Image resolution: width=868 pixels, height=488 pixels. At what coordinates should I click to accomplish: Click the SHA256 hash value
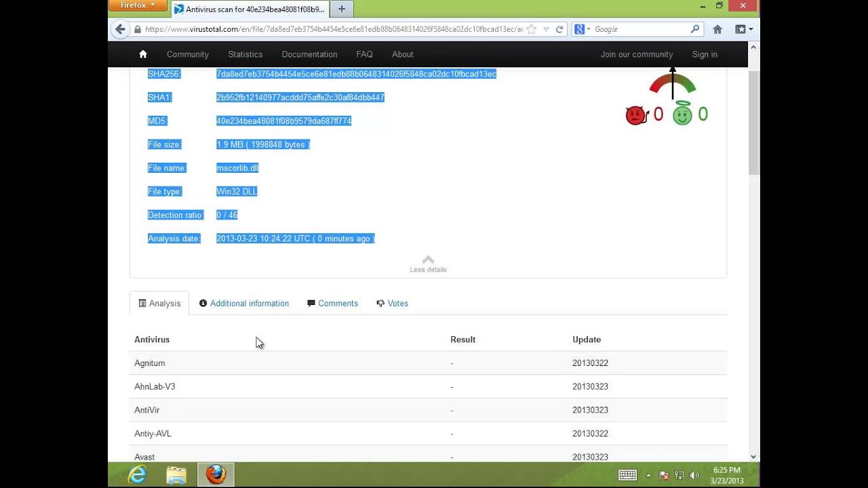(356, 74)
